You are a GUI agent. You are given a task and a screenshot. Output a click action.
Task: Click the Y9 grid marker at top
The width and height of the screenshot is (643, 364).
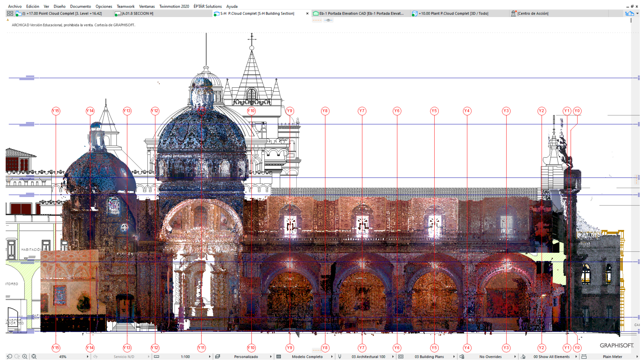click(x=290, y=111)
